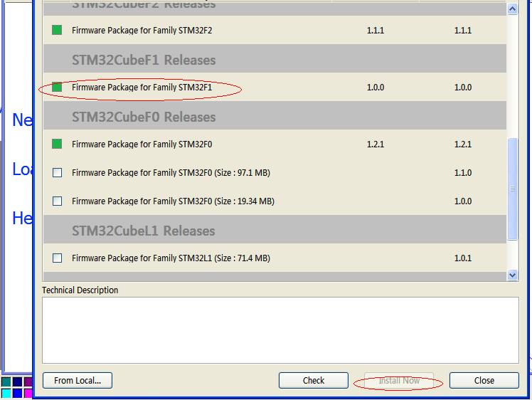Click the scrollbar down arrow of package list
This screenshot has width=532, height=400.
[512, 275]
